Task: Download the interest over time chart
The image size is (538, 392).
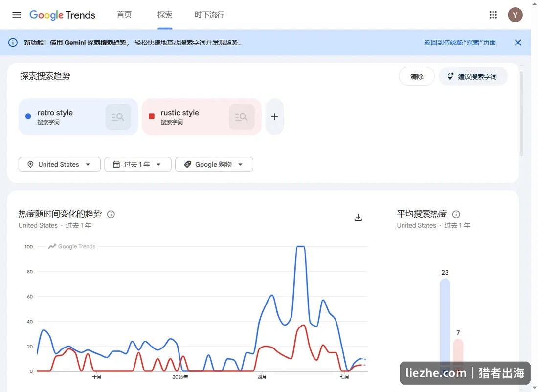Action: tap(358, 218)
